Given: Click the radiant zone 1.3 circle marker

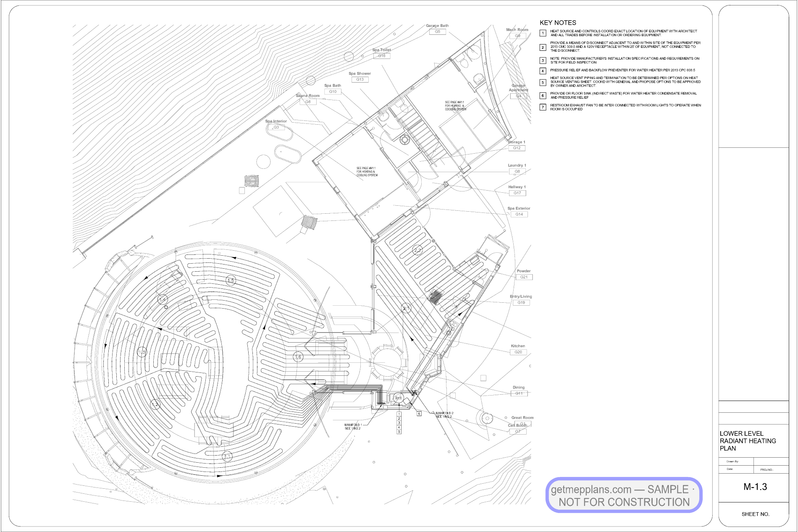Looking at the screenshot, I should [142, 352].
